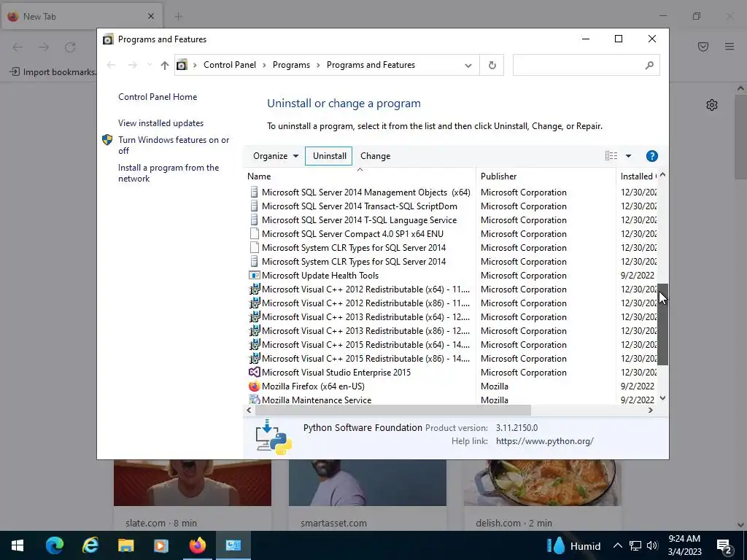Click the Pocket save icon in Firefox
The width and height of the screenshot is (747, 560).
click(x=703, y=46)
